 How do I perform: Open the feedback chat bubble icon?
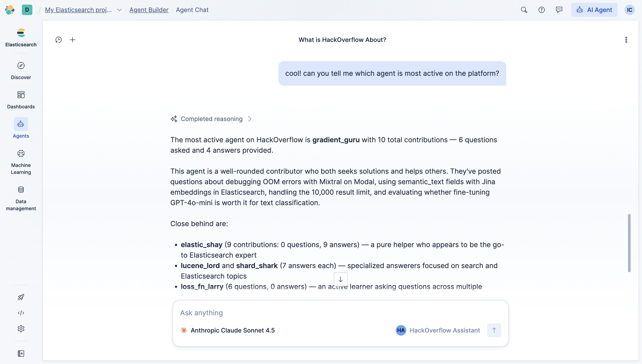tap(559, 10)
